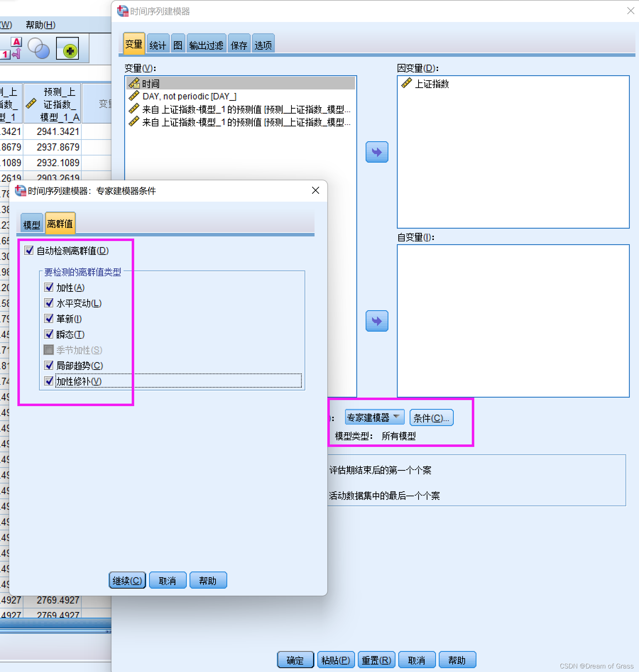Click 取消 at the bottom of Time Series Modeler
This screenshot has width=639, height=672.
[x=417, y=660]
